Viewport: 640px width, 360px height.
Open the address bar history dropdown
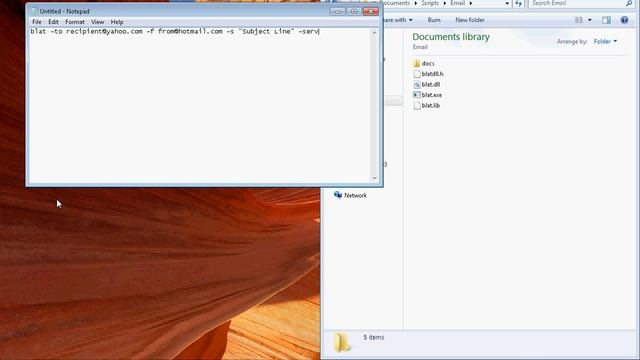507,3
